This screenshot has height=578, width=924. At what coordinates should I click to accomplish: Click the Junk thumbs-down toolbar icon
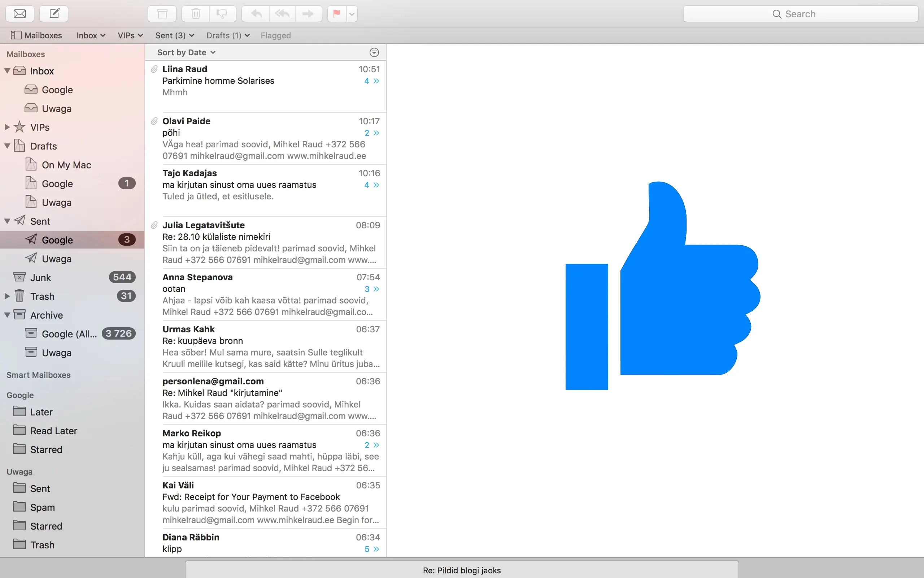pyautogui.click(x=222, y=14)
